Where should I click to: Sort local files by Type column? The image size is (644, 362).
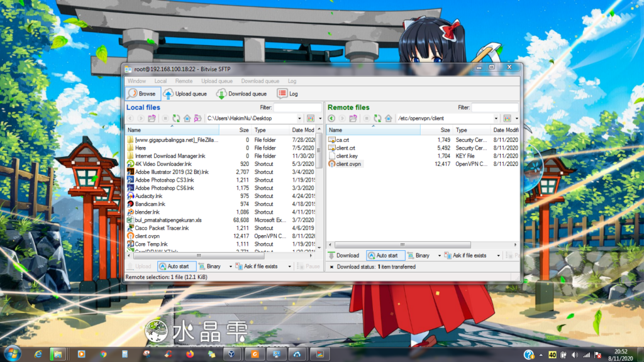click(x=270, y=130)
